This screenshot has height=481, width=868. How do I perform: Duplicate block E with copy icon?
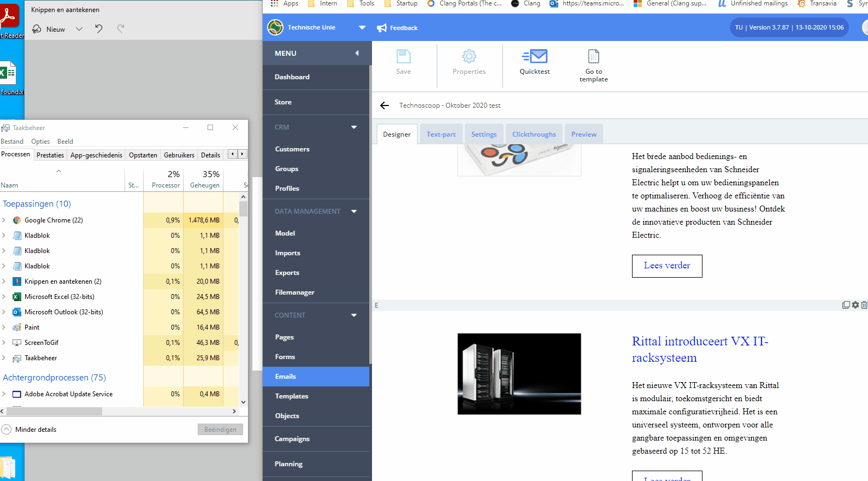click(x=846, y=305)
